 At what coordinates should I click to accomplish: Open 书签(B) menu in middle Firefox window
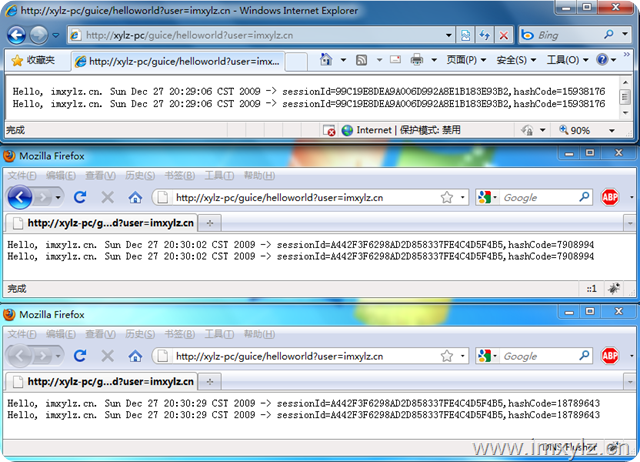(180, 175)
